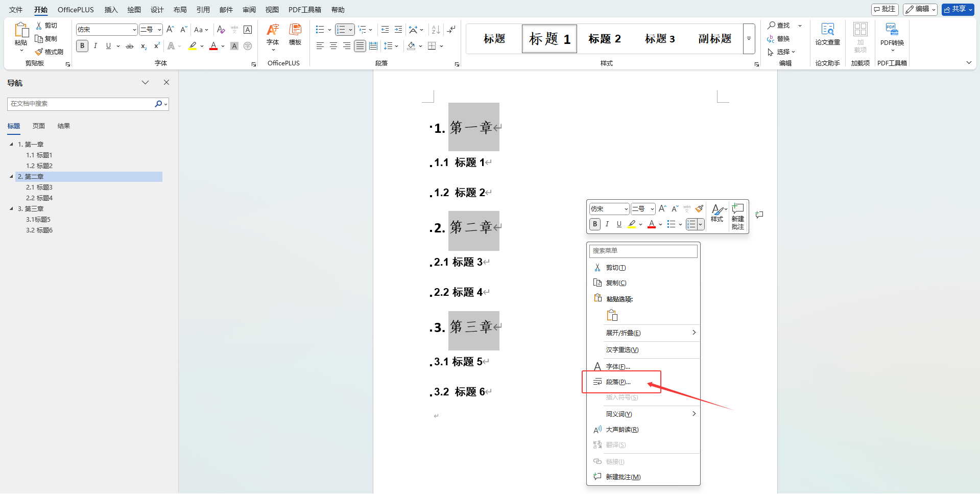Open the ribbon font name dropdown (仿宋)
Screen dimensions: 980x494
134,30
